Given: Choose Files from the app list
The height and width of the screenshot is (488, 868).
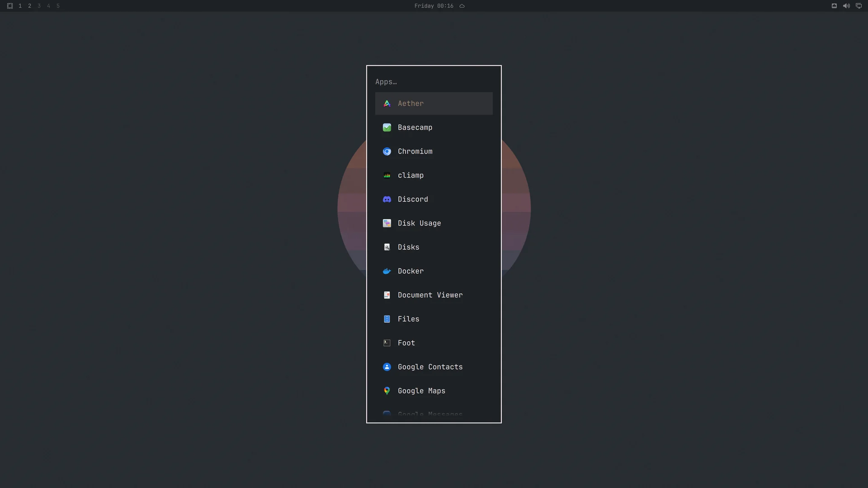Looking at the screenshot, I should tap(434, 319).
